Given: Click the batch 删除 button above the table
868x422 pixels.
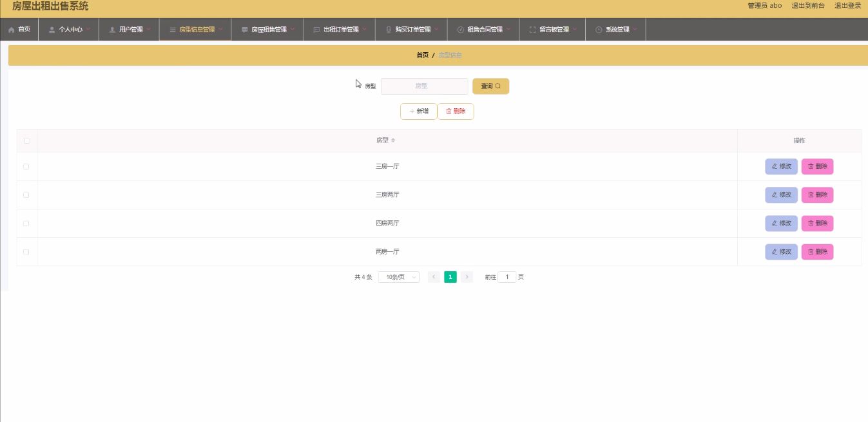Looking at the screenshot, I should [x=456, y=111].
